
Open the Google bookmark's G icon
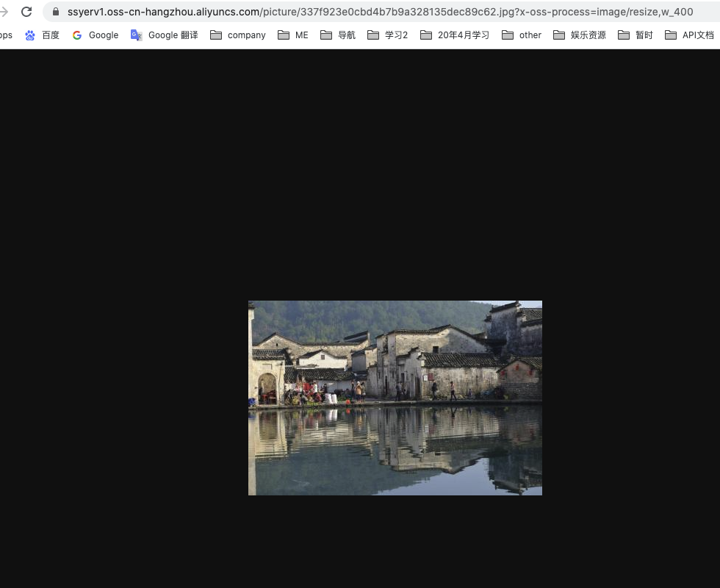[76, 35]
